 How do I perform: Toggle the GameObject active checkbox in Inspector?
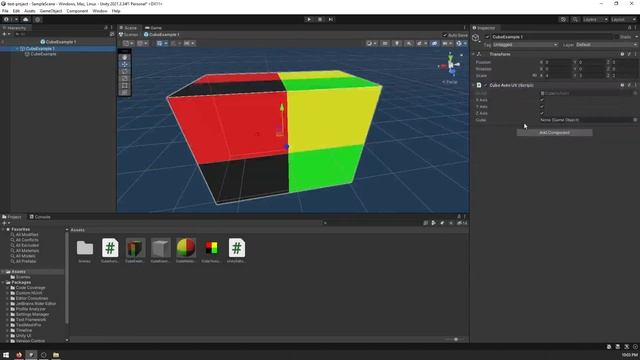click(x=487, y=37)
